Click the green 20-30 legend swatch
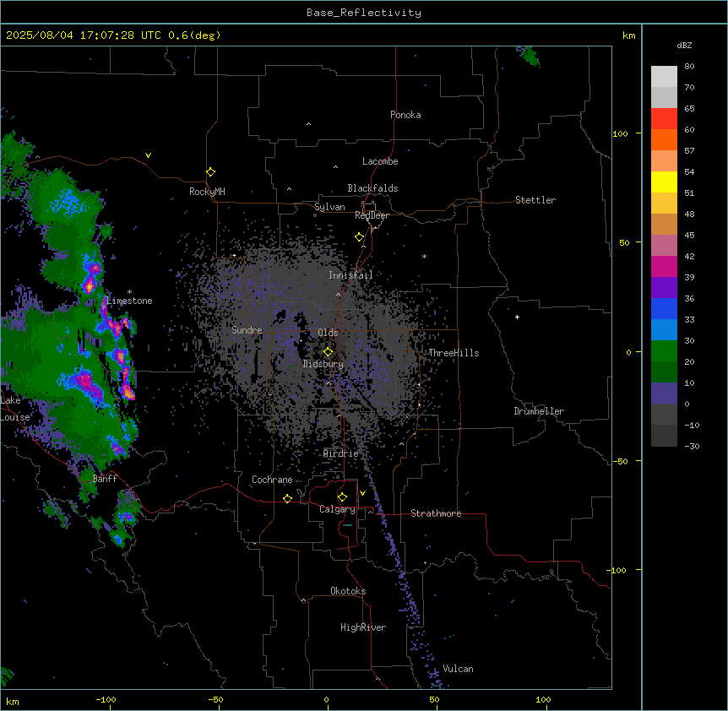Viewport: 728px width, 711px height. (664, 351)
